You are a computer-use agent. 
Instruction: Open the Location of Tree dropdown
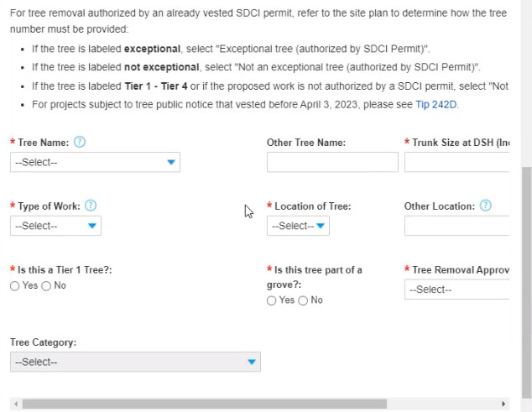click(x=298, y=226)
